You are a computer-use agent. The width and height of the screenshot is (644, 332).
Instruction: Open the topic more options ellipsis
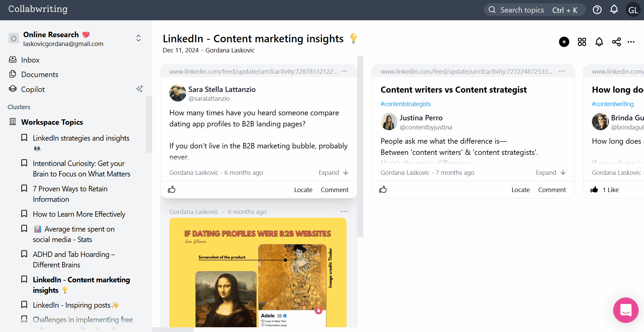631,42
